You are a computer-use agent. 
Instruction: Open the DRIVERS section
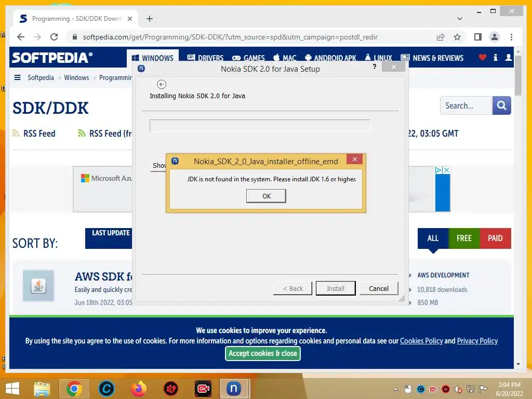(x=205, y=58)
